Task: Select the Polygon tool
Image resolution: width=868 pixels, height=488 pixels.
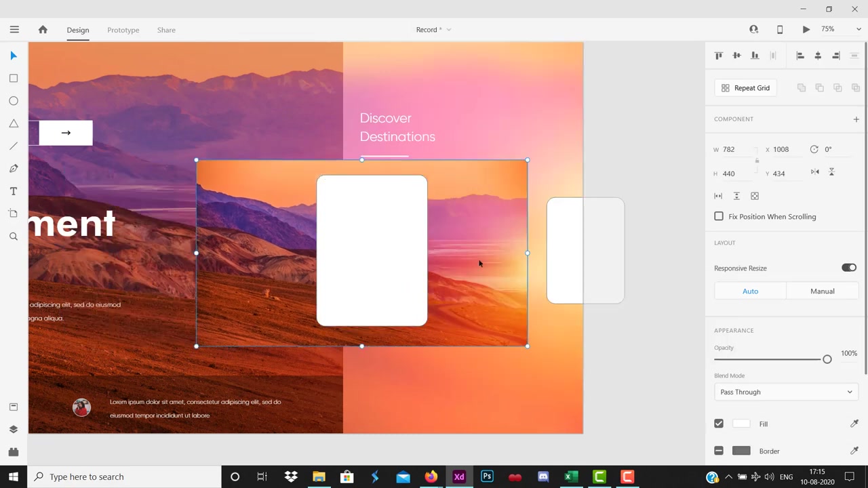Action: 13,123
